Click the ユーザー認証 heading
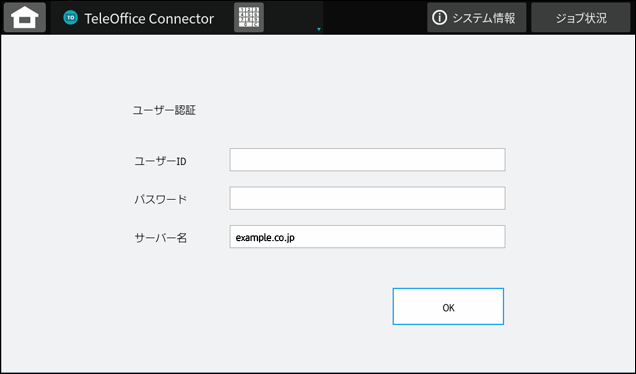The height and width of the screenshot is (374, 636). point(164,110)
